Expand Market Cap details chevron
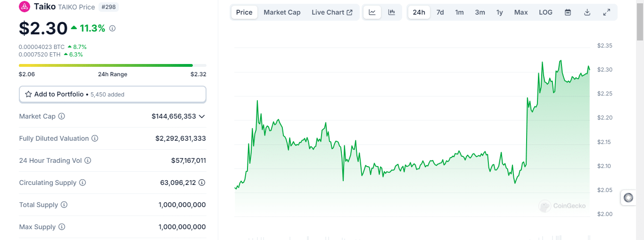The width and height of the screenshot is (644, 240). [x=202, y=116]
